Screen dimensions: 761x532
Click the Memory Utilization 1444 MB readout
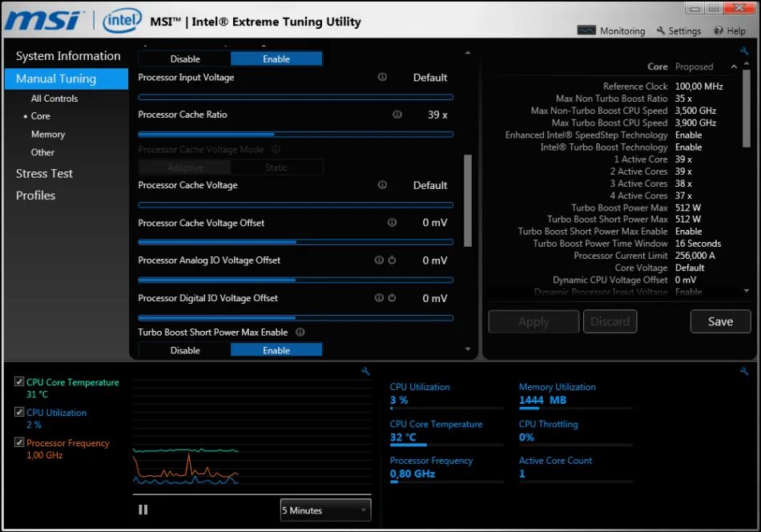tap(542, 400)
